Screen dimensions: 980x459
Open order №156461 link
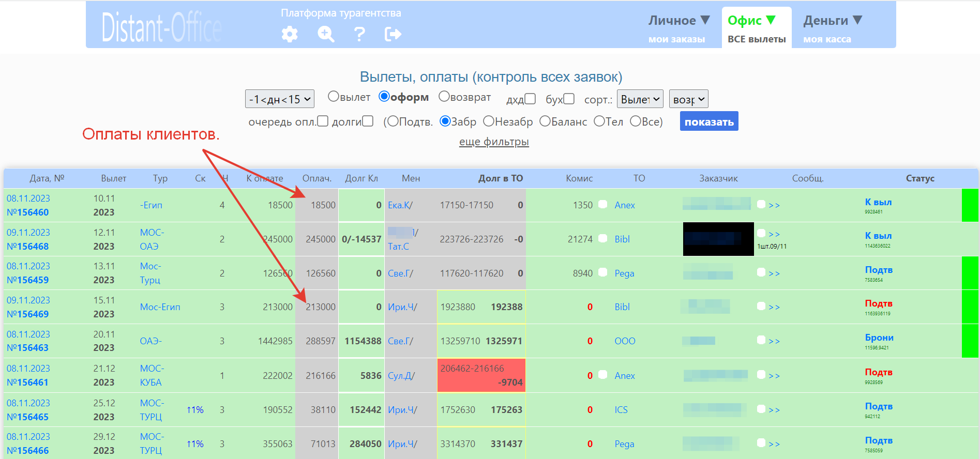tap(27, 382)
